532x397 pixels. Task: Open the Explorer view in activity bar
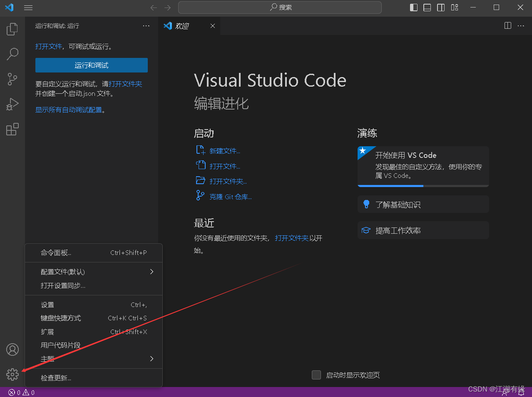click(x=12, y=29)
